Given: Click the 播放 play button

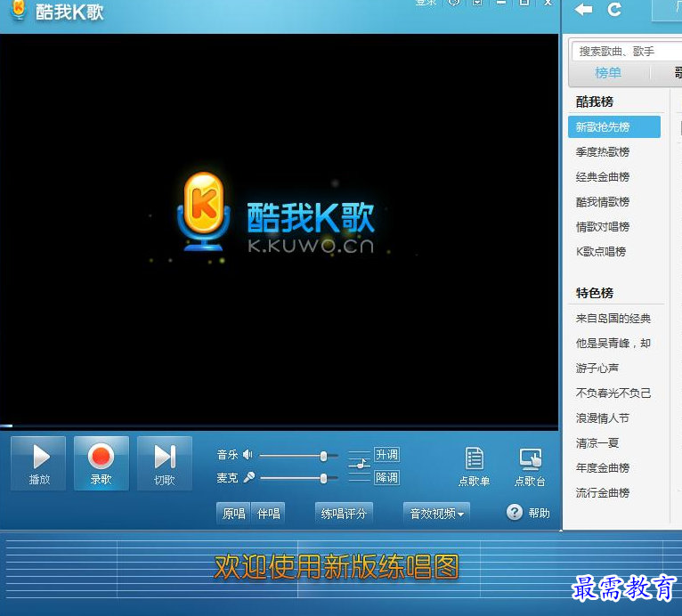Looking at the screenshot, I should [x=38, y=464].
